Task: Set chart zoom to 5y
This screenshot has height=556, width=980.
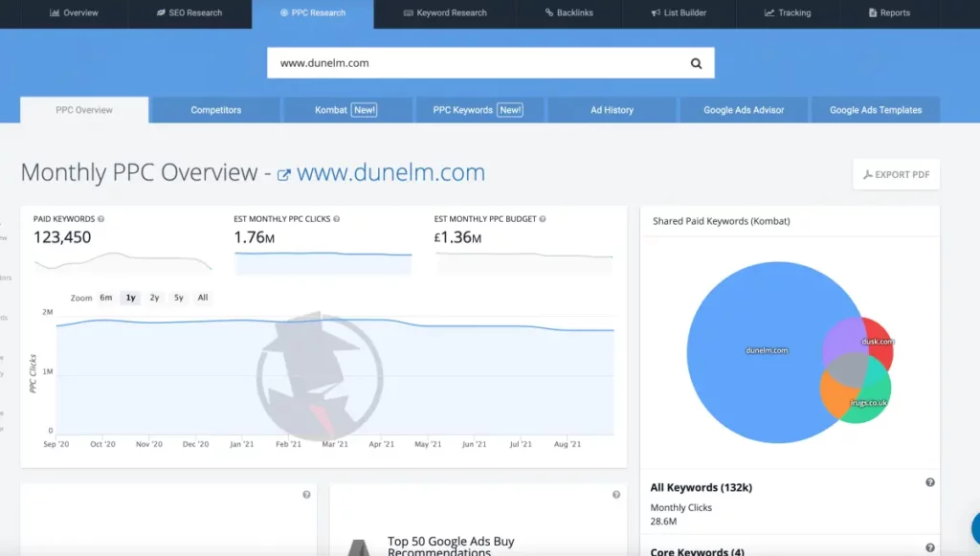Action: tap(179, 298)
